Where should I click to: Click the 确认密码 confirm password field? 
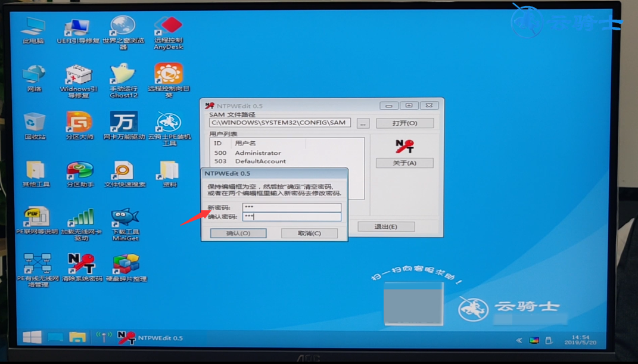click(291, 217)
